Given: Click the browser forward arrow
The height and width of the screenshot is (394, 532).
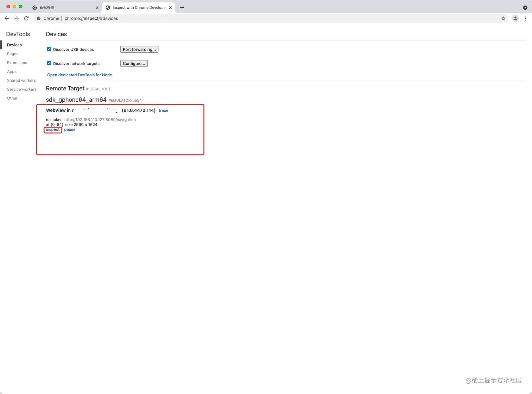Looking at the screenshot, I should click(17, 18).
